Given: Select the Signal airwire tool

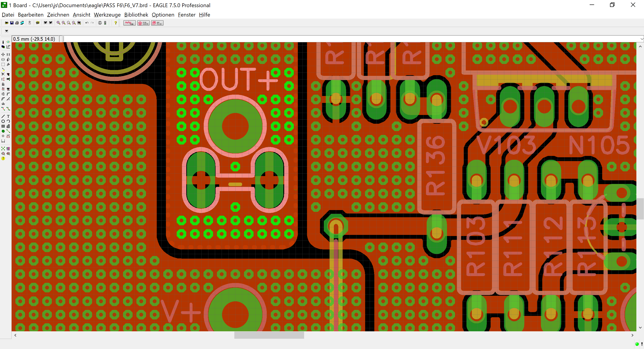Looking at the screenshot, I should 8,131.
